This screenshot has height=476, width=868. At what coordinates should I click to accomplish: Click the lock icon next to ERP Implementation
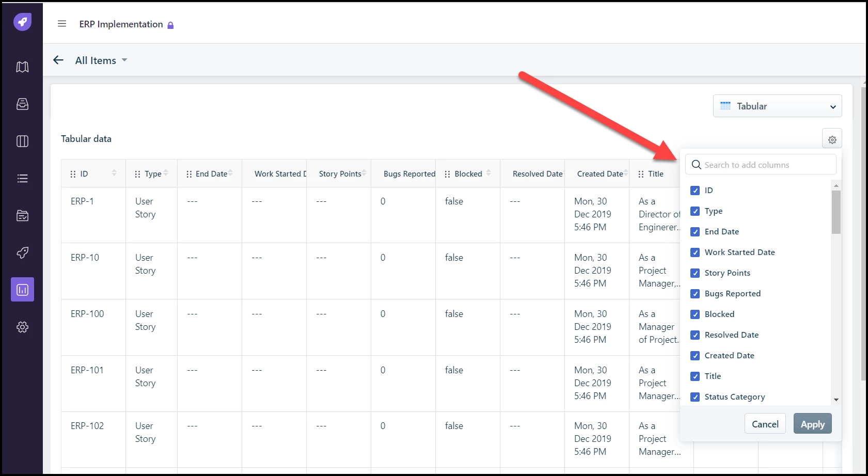point(170,25)
